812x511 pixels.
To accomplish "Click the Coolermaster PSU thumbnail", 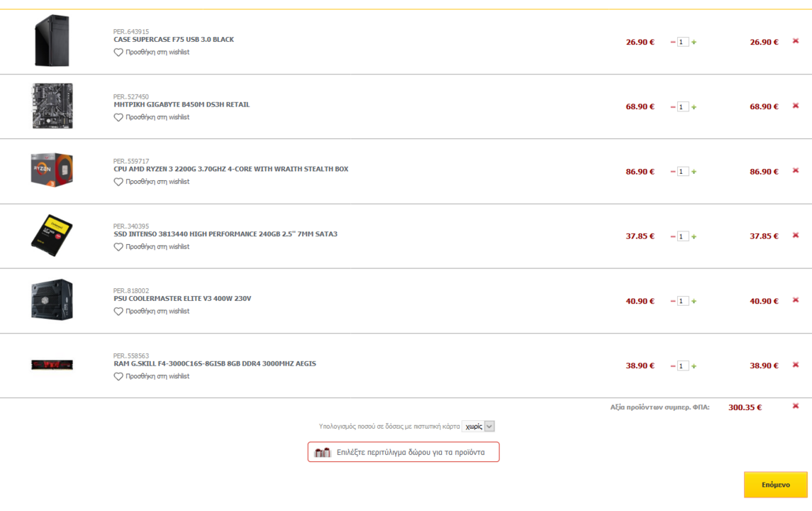I will (52, 300).
